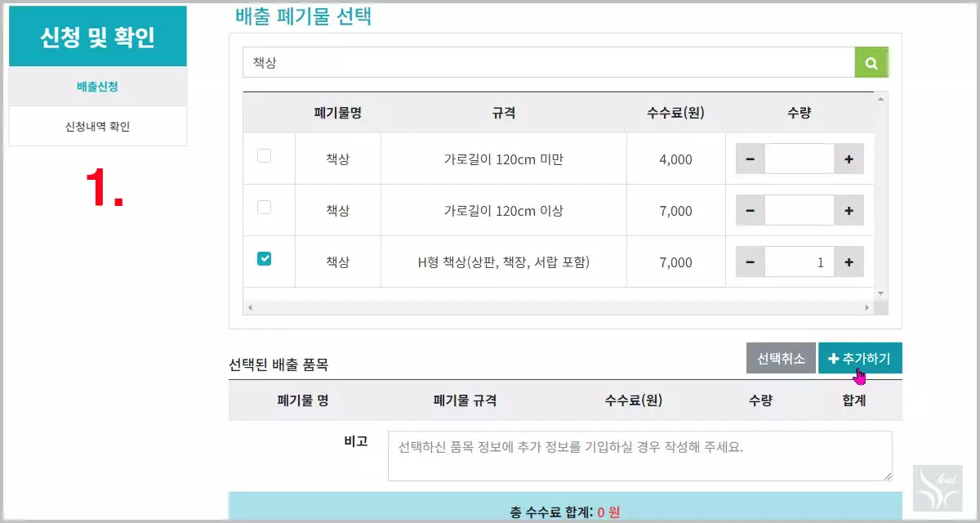980x523 pixels.
Task: Click inside the 비고 remarks text field
Action: tap(639, 455)
